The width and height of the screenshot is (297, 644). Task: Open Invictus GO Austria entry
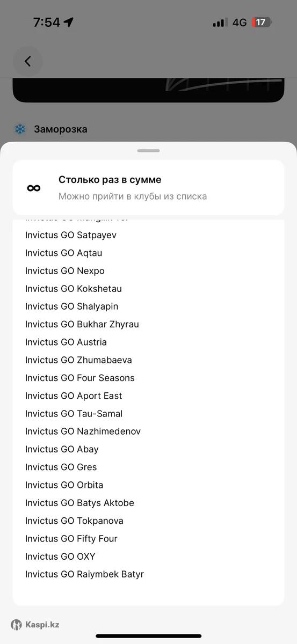click(66, 342)
